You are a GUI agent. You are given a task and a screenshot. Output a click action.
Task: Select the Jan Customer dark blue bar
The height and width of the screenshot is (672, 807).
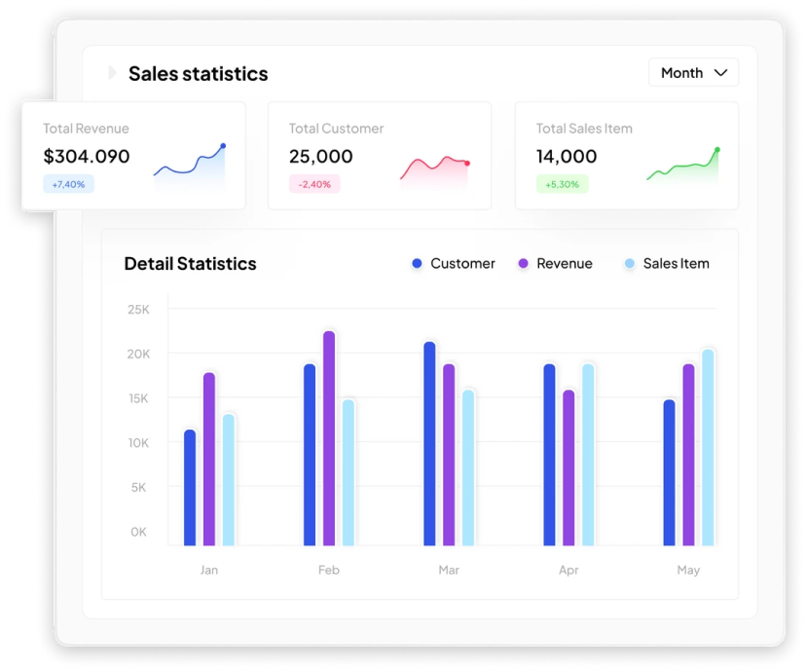190,487
